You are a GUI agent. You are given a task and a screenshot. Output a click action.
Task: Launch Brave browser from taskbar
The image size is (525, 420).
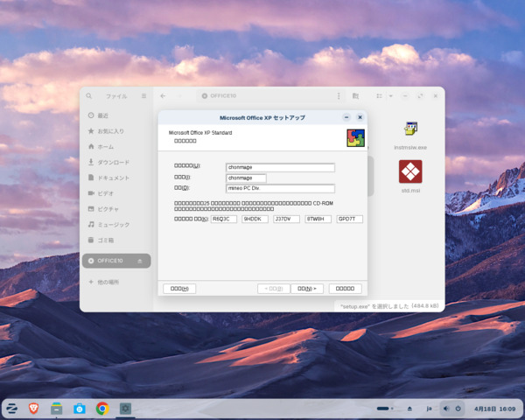33,409
